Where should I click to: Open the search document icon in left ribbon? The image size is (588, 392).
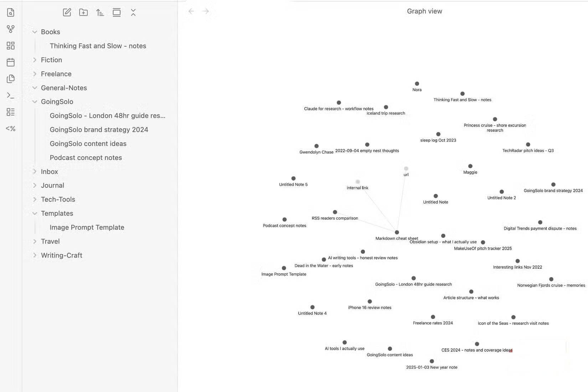pyautogui.click(x=11, y=12)
